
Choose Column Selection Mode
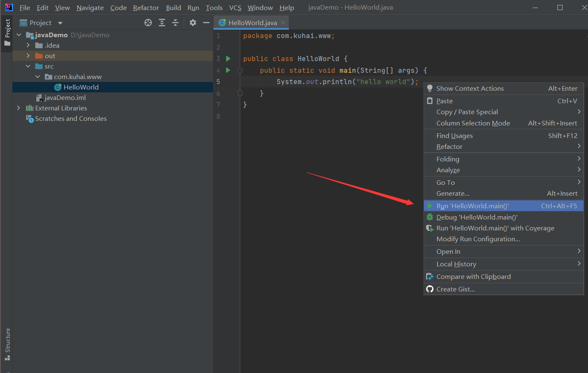pos(503,123)
